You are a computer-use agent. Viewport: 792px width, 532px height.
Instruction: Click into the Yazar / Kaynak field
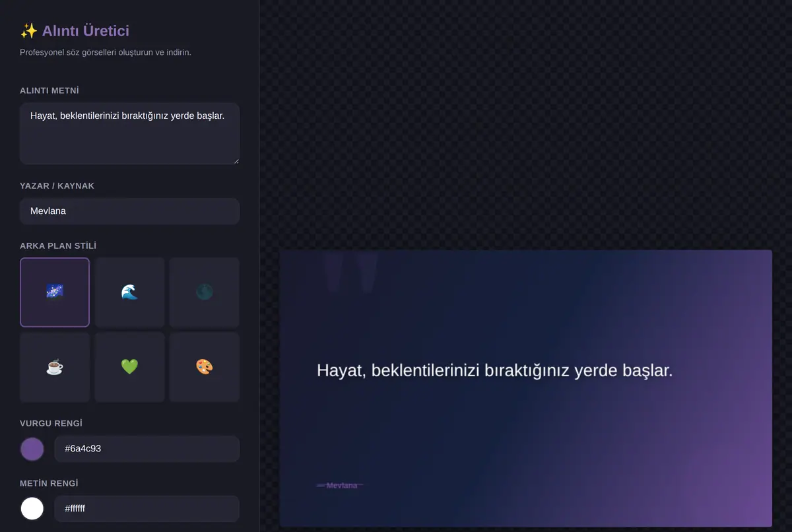[x=129, y=211]
